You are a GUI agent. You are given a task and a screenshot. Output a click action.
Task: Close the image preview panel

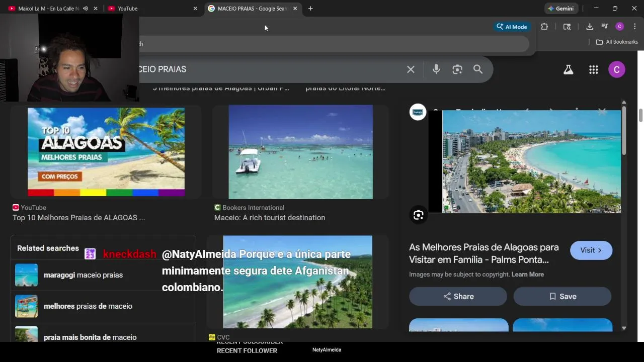point(602,111)
